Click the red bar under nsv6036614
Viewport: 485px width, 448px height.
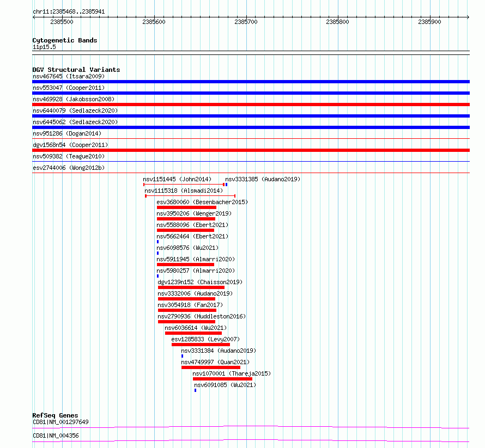193,333
